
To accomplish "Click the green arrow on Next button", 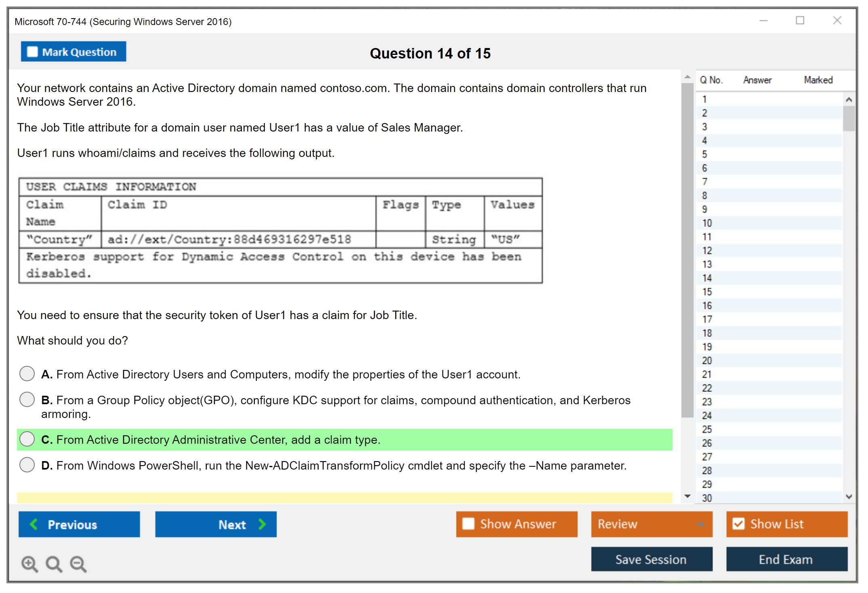I will (x=262, y=524).
